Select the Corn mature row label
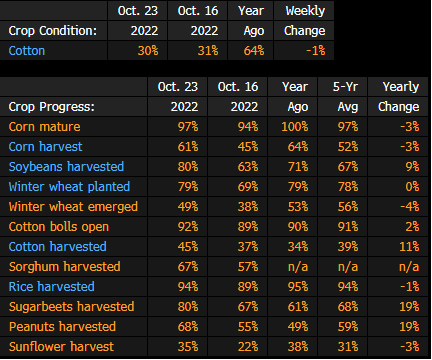 pos(45,127)
